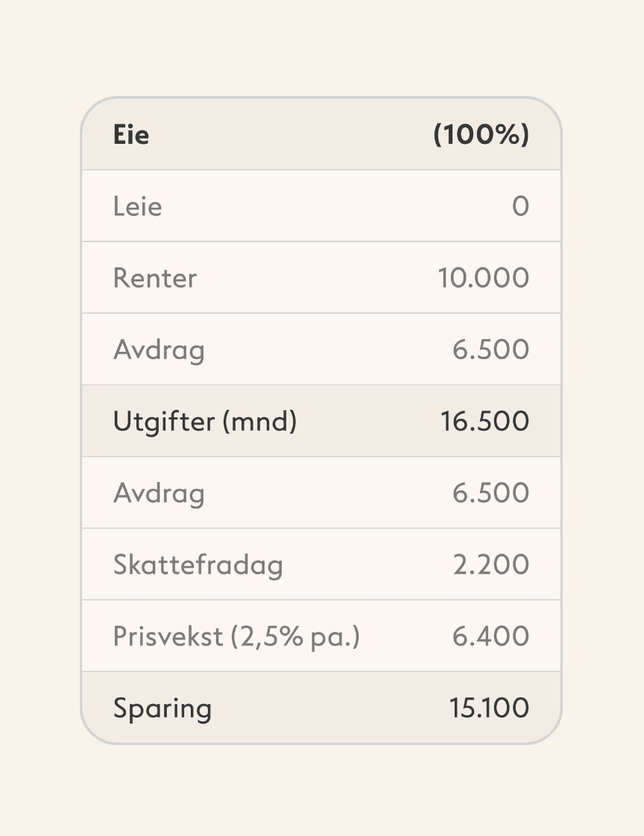Viewport: 644px width, 836px height.
Task: Select the Renter amount 10.000
Action: tap(483, 278)
